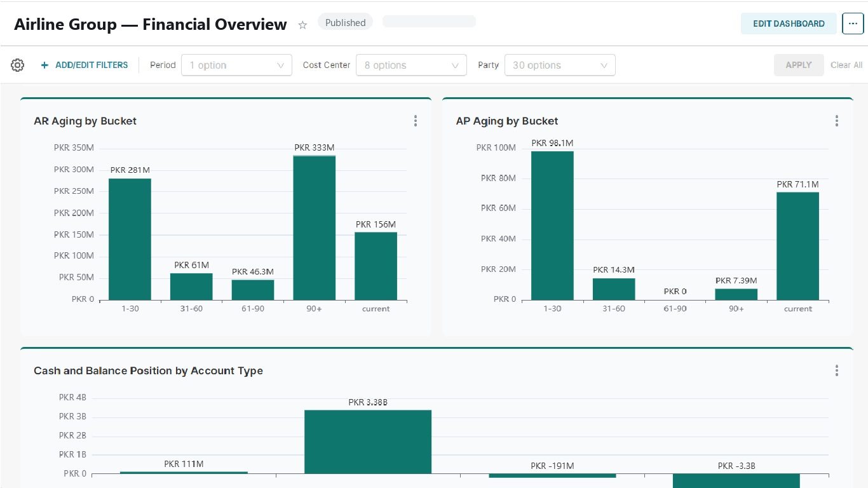Click the PKR 7.39M label in AP Aging

coord(736,280)
